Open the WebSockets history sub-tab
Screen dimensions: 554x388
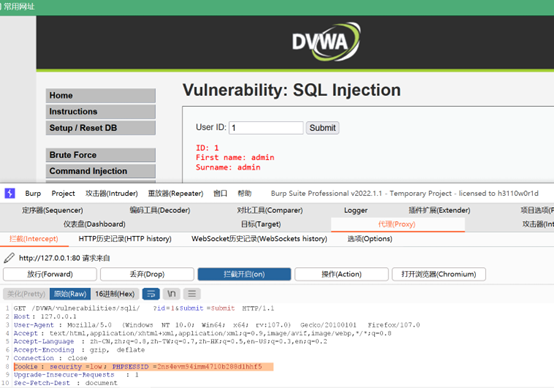point(259,239)
